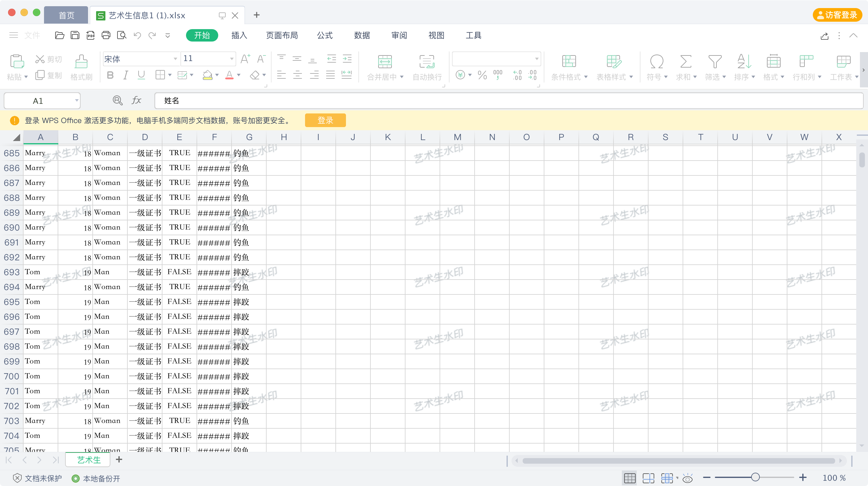Click the 访客登录 guest login button
The image size is (868, 486).
(x=837, y=15)
